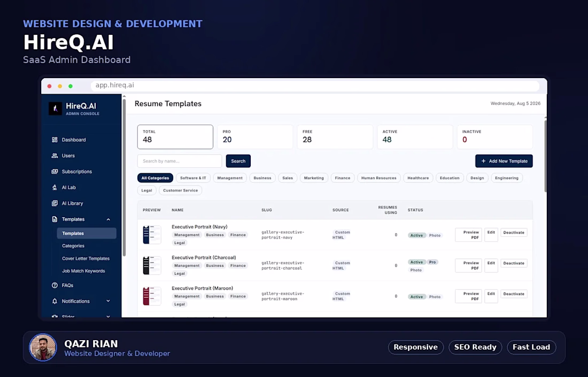Click the Users people icon
This screenshot has width=588, height=377.
tap(55, 156)
